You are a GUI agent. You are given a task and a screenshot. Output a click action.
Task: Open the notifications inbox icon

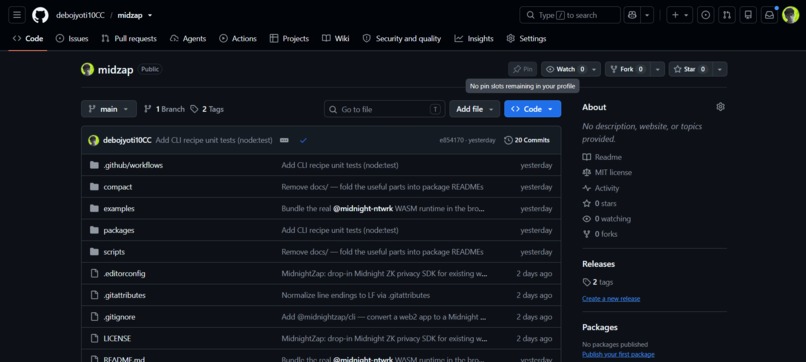pyautogui.click(x=769, y=15)
